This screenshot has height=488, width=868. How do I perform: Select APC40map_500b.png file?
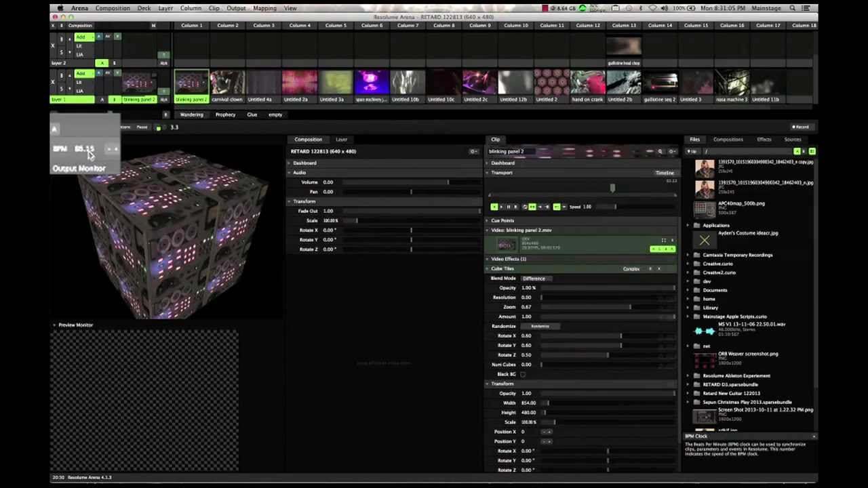tap(741, 203)
